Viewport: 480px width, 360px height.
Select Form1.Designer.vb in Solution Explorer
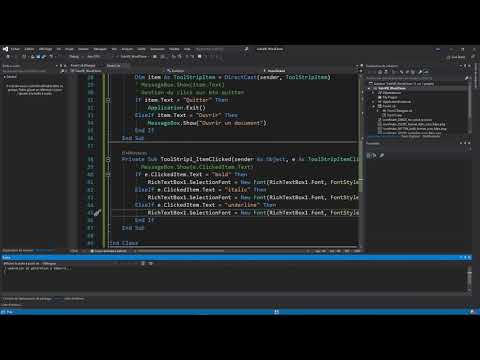tap(397, 111)
